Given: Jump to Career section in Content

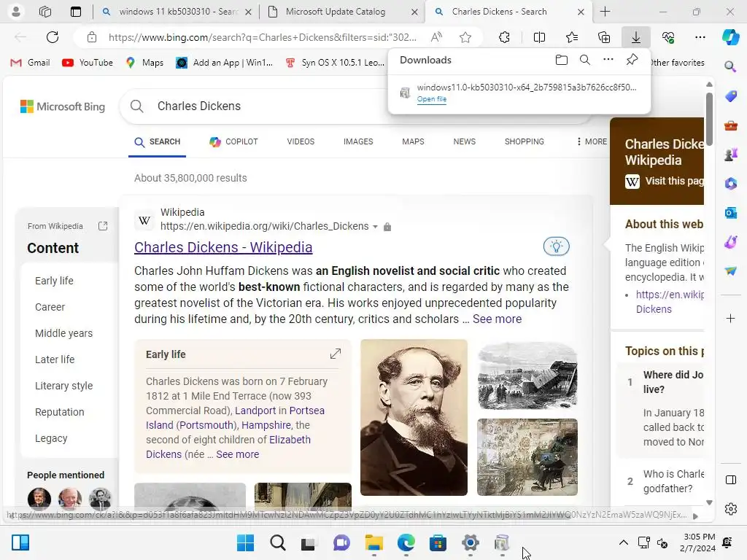Looking at the screenshot, I should [50, 307].
